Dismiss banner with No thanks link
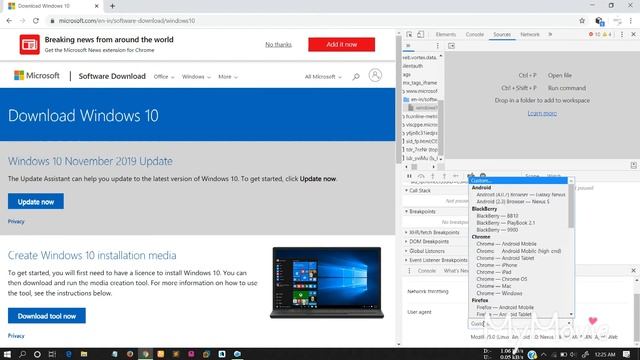640x360 pixels. tap(278, 44)
